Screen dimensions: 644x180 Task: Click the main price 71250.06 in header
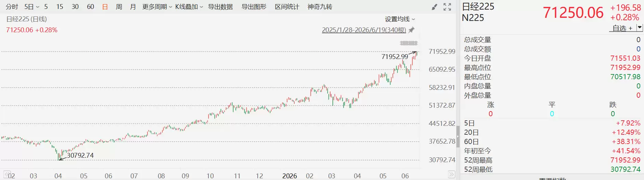[574, 13]
